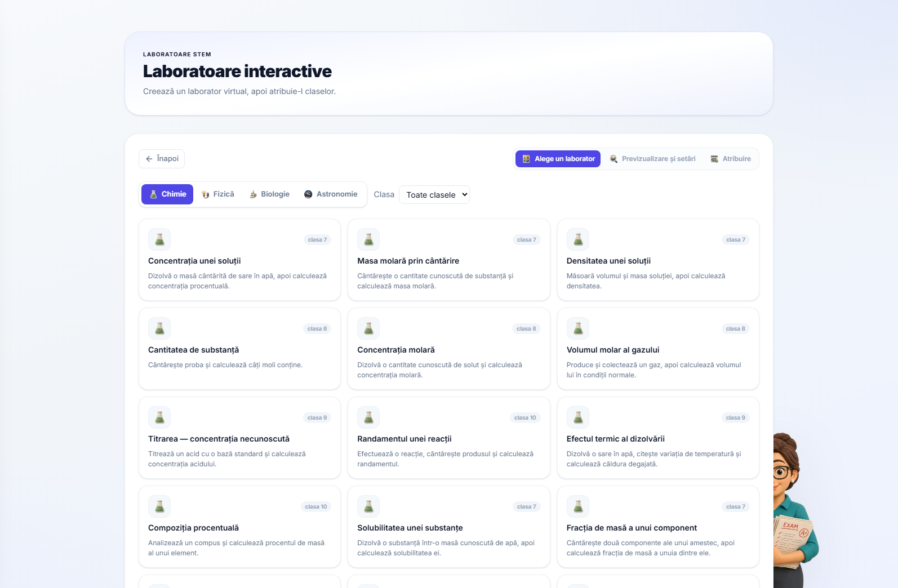Click the clasa 8 badge on Concentrația molară
The width and height of the screenshot is (898, 588).
click(x=527, y=329)
